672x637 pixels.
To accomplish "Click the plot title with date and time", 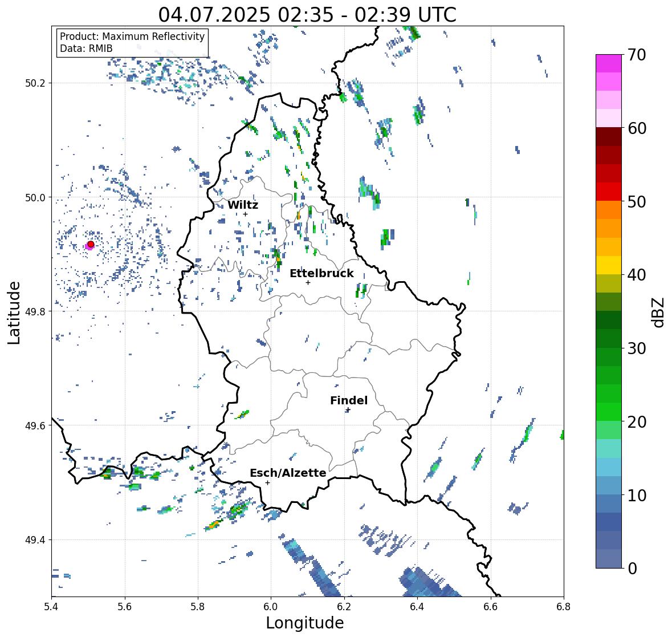I will (x=307, y=15).
